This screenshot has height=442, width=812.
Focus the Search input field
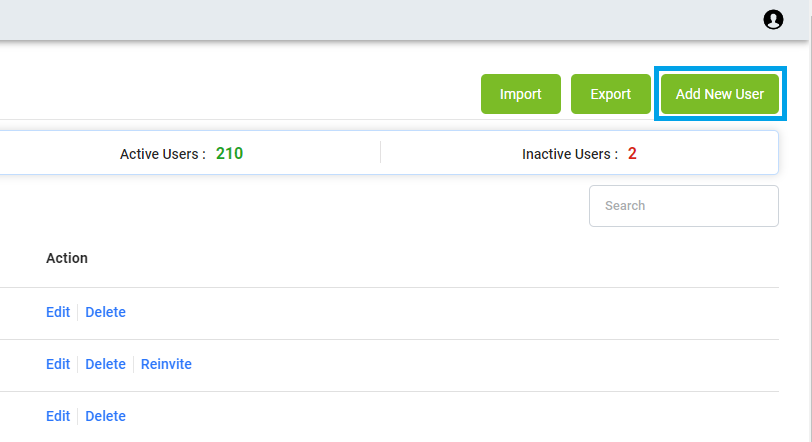click(683, 206)
